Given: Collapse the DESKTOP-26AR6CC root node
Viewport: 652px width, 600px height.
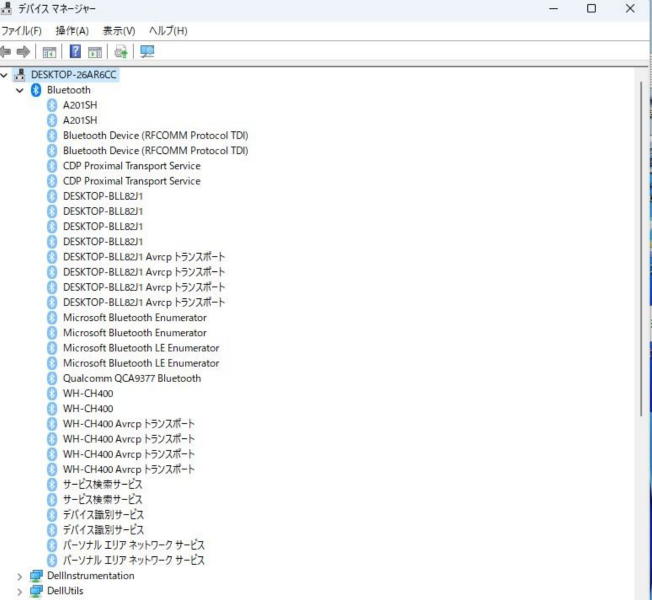Looking at the screenshot, I should [4, 75].
